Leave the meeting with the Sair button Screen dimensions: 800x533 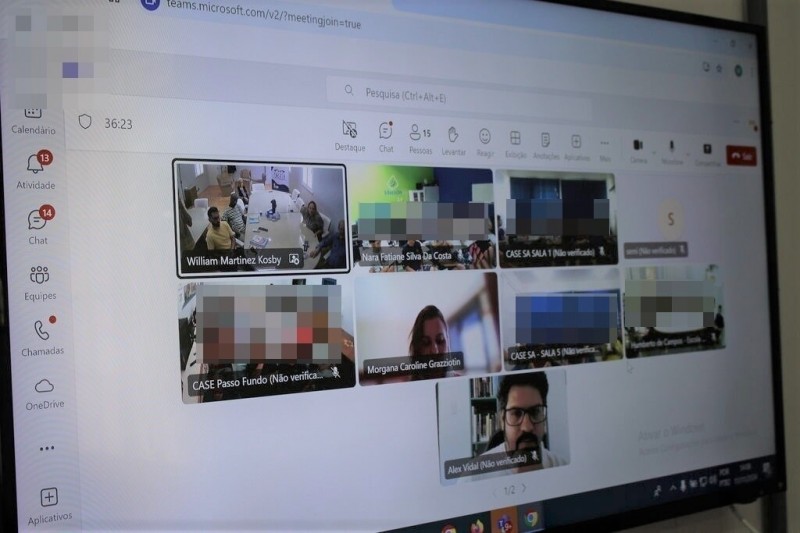[x=741, y=156]
